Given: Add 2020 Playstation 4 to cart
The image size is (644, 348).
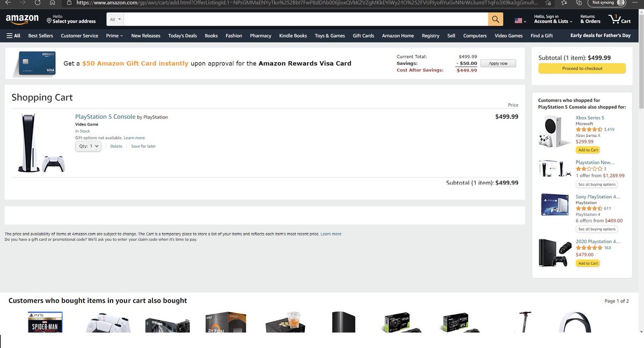Looking at the screenshot, I should pyautogui.click(x=588, y=263).
